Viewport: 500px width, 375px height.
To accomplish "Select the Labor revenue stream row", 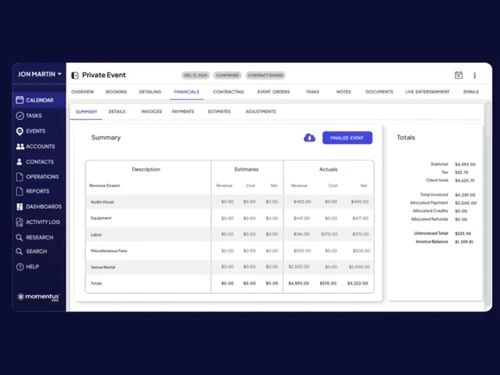I will pyautogui.click(x=230, y=234).
